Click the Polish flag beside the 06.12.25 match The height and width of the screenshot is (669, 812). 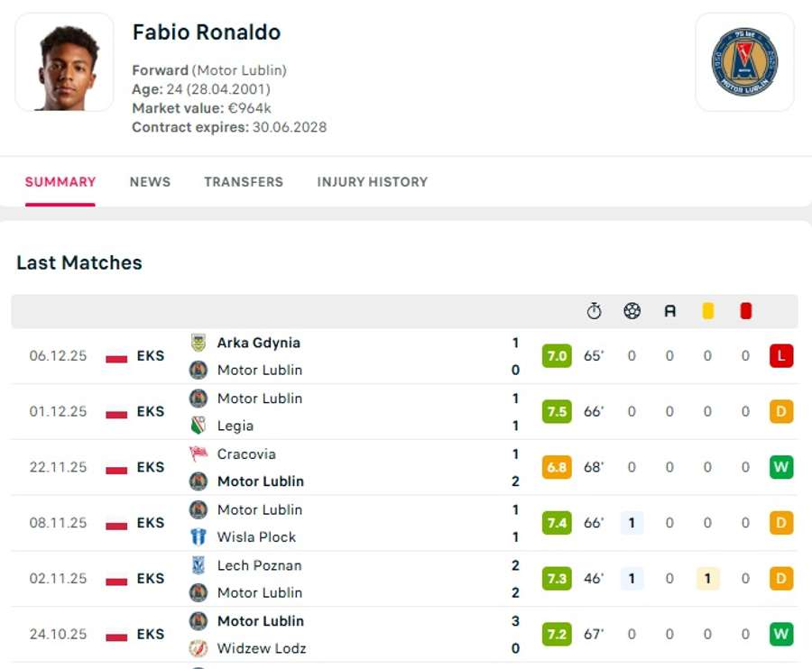click(116, 356)
